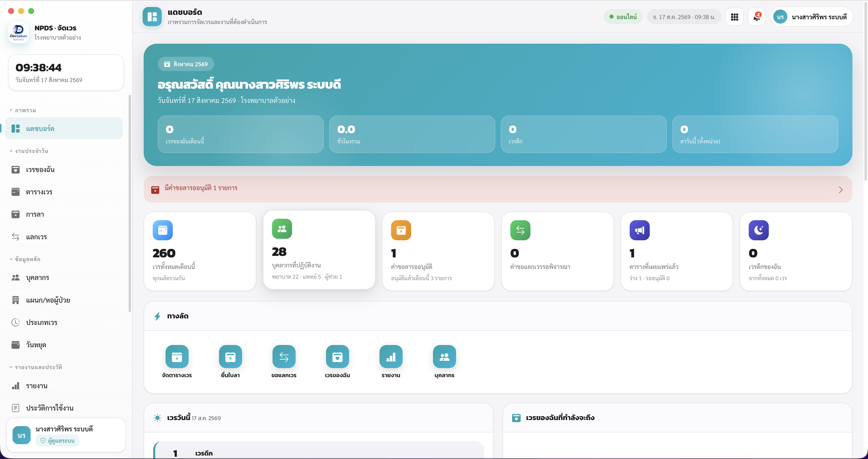Go to รายงาน in the sidebar
This screenshot has width=868, height=459.
64,386
